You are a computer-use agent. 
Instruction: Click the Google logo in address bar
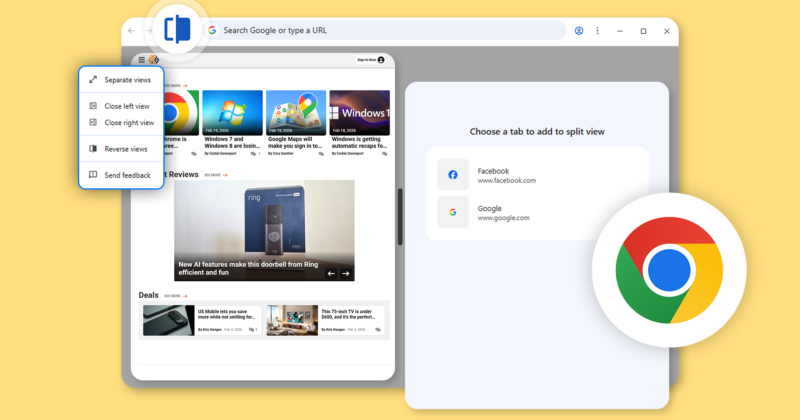[x=212, y=30]
